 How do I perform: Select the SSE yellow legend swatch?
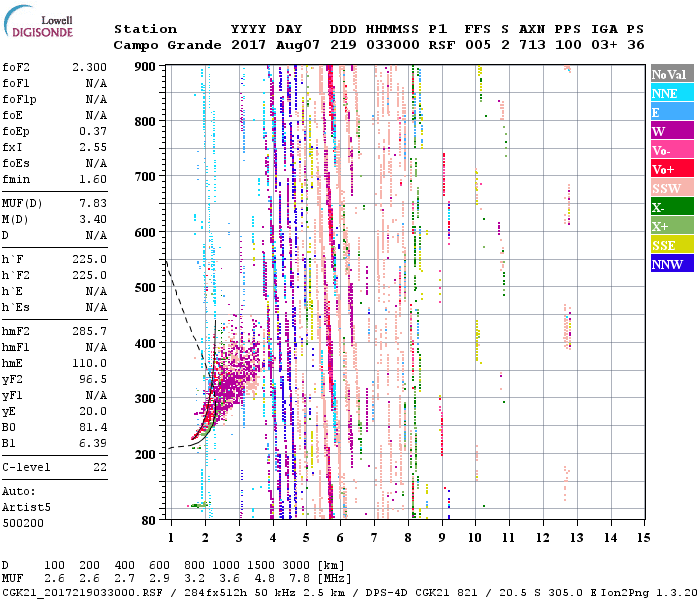[672, 245]
